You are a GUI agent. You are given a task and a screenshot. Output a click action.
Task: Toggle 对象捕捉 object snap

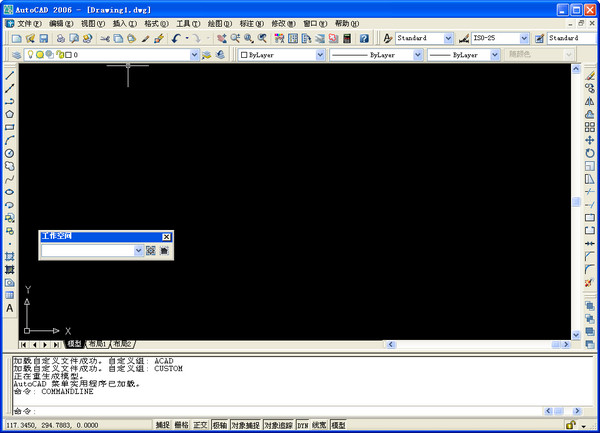point(246,425)
